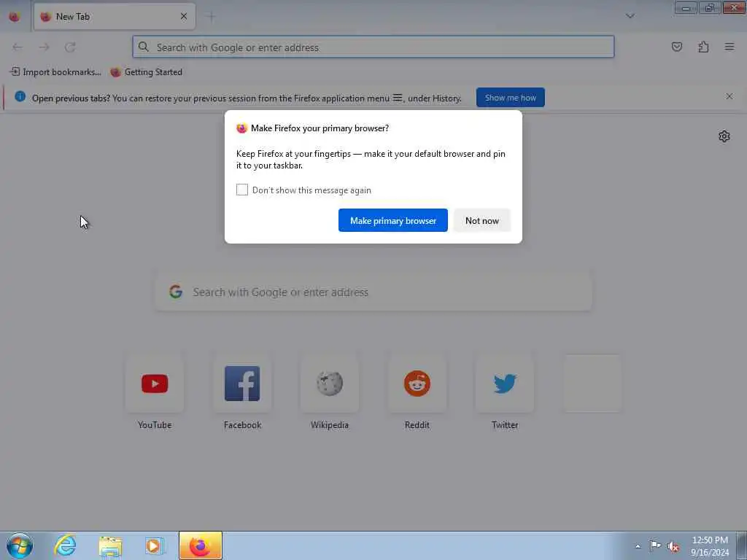Click the Google search box on page
This screenshot has height=560, width=747.
pos(373,292)
